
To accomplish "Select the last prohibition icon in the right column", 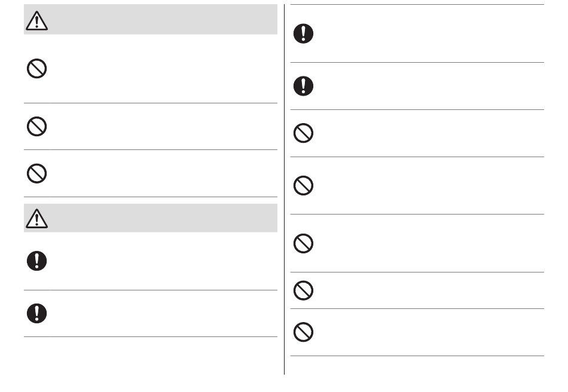I will (303, 332).
